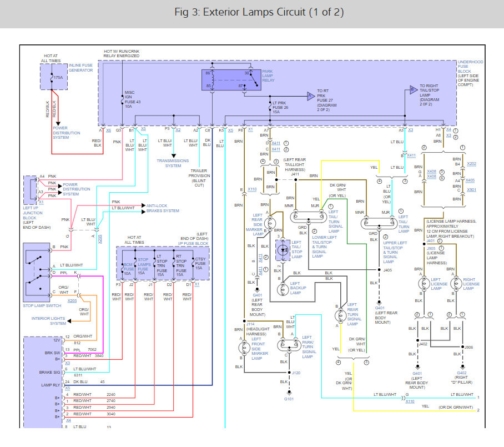The height and width of the screenshot is (447, 504).
Task: Click the 'I/P FUSE BLOCK' label
Action: 193,243
